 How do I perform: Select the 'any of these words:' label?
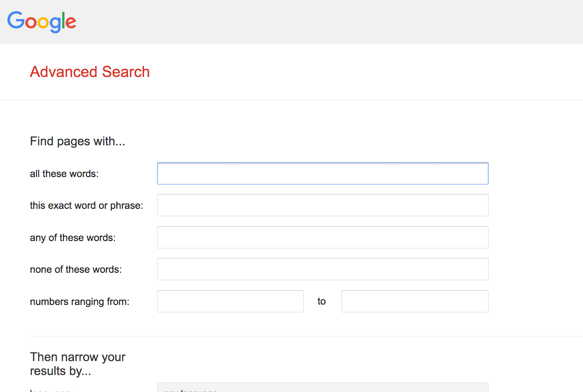[x=73, y=238]
